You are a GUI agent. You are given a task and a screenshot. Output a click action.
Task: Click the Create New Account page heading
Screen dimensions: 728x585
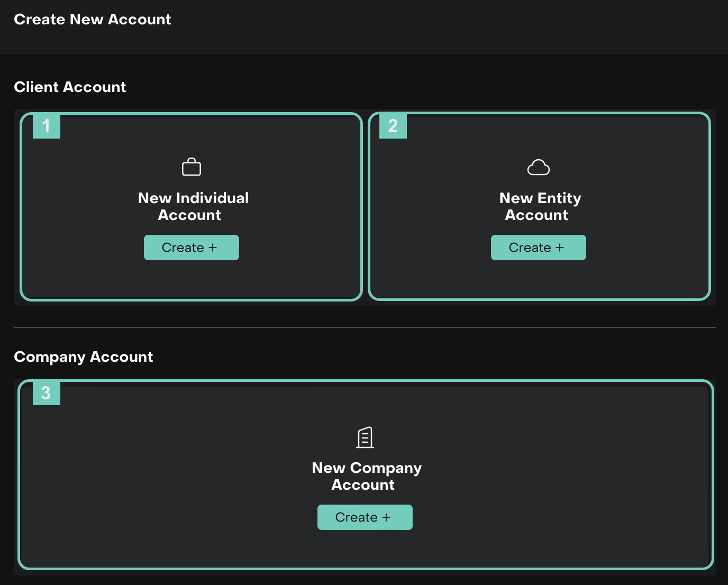(x=92, y=20)
